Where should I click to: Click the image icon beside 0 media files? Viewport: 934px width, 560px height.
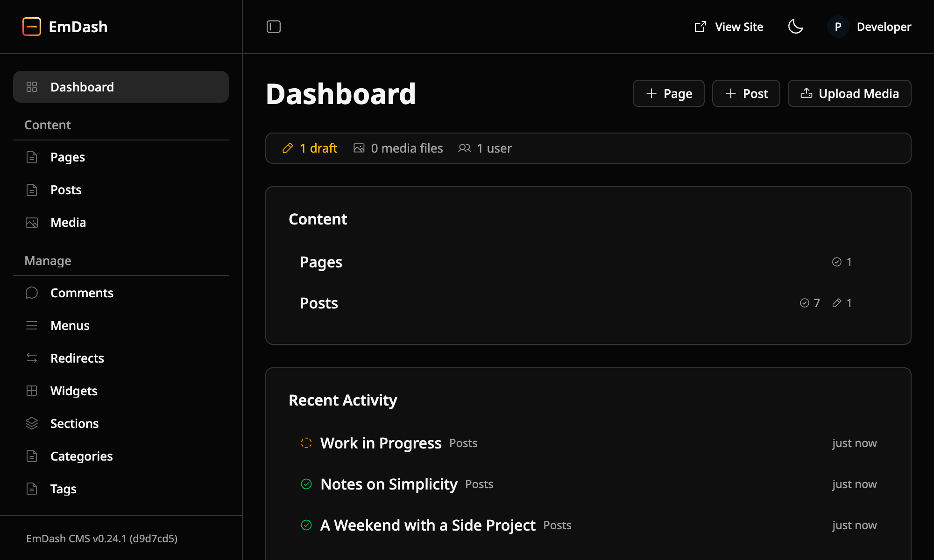click(359, 148)
